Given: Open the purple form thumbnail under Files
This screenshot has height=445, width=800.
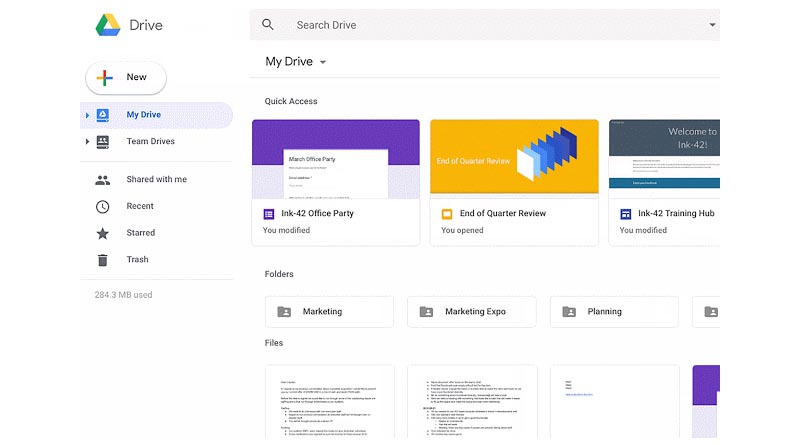Looking at the screenshot, I should pos(706,402).
